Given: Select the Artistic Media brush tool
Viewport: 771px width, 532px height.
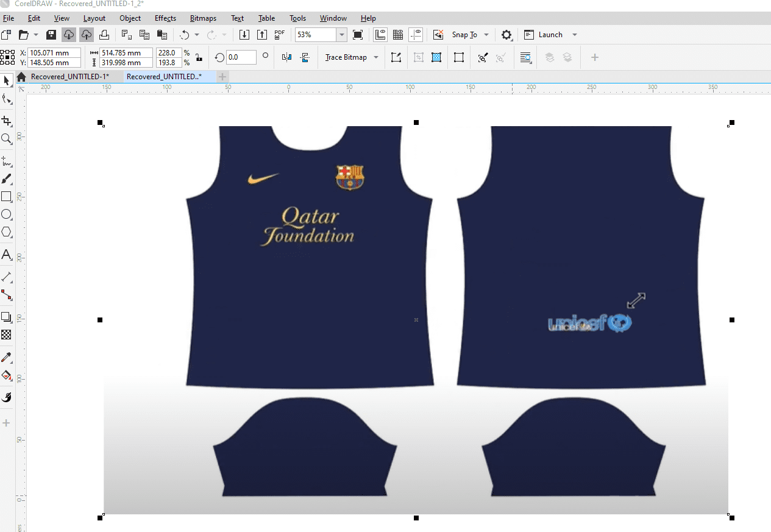Looking at the screenshot, I should 7,179.
